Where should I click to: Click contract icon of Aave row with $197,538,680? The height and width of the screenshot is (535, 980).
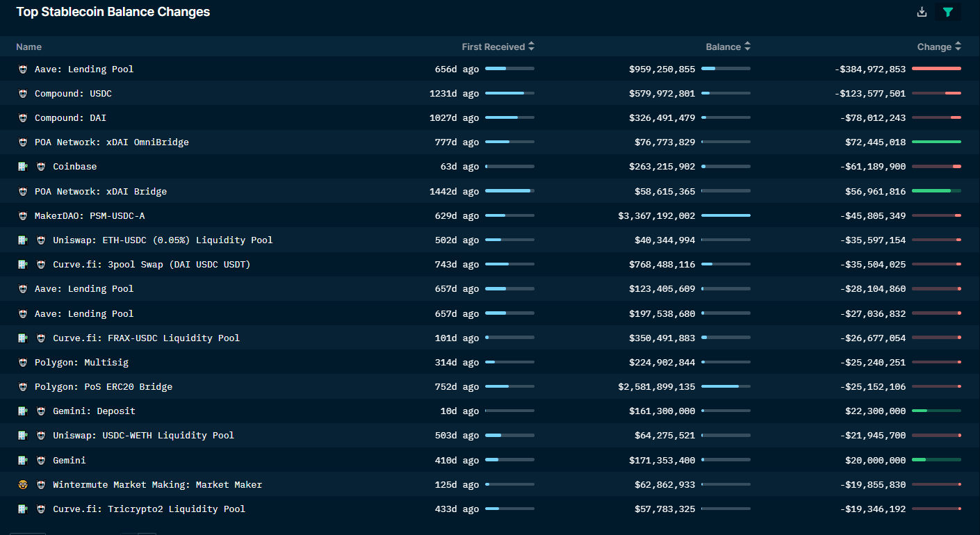tap(23, 314)
